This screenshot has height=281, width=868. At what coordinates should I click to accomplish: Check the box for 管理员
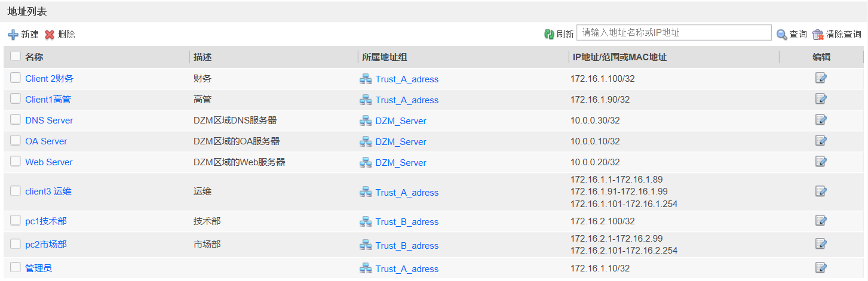[16, 267]
